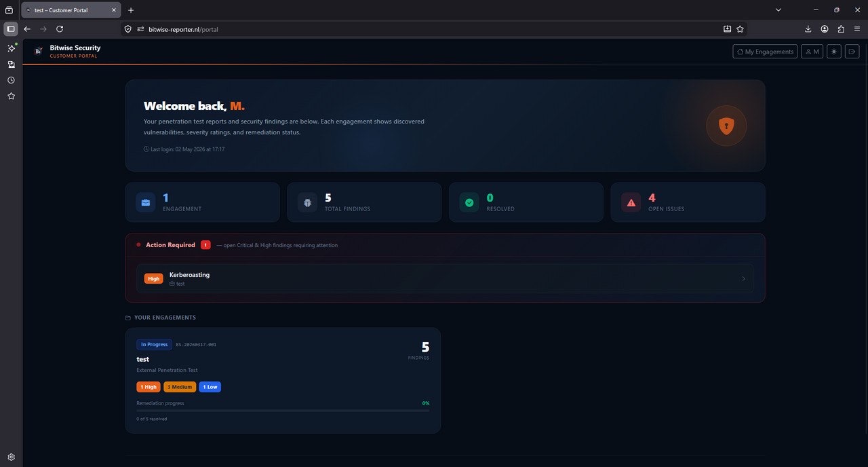Open the browser account icon

point(825,29)
